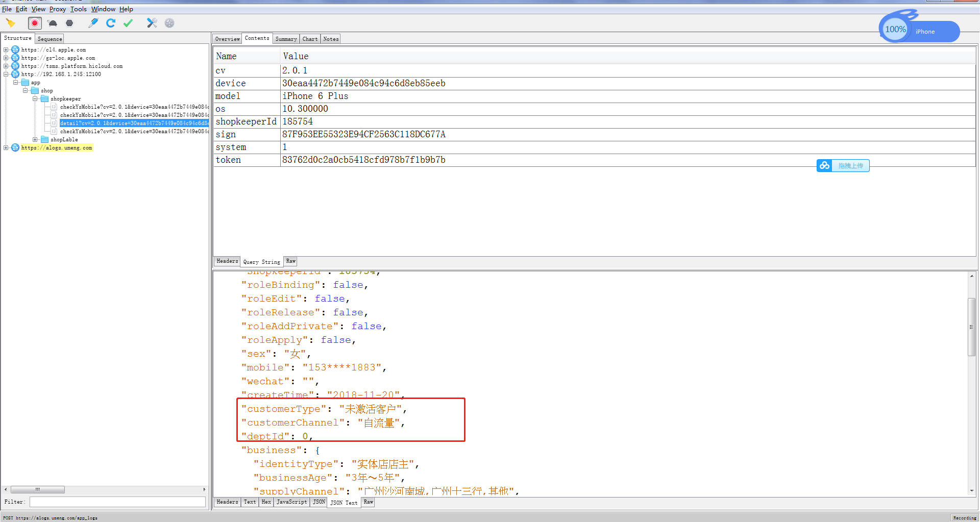Viewport: 980px width, 522px height.
Task: Validate the response with the green checkmark
Action: (128, 23)
